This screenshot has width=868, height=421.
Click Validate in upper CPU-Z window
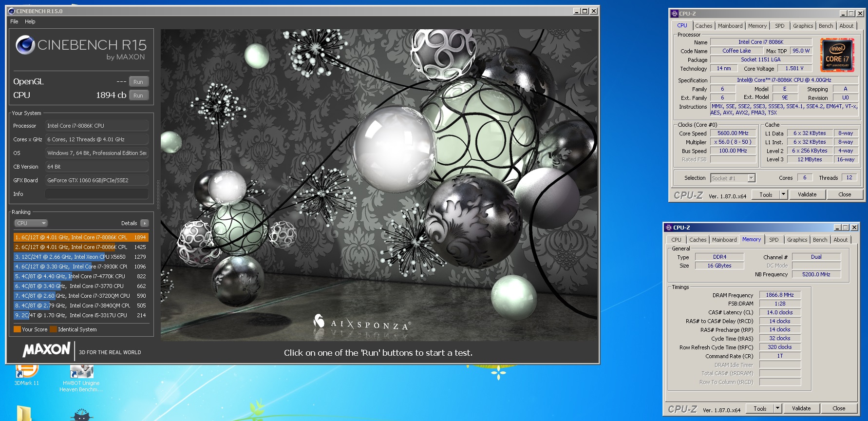click(x=807, y=194)
